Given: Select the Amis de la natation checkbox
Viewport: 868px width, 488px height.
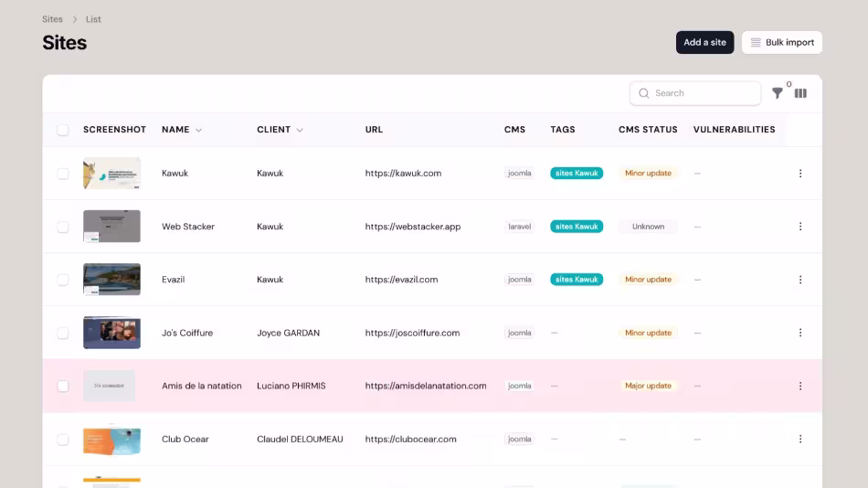Looking at the screenshot, I should [62, 386].
